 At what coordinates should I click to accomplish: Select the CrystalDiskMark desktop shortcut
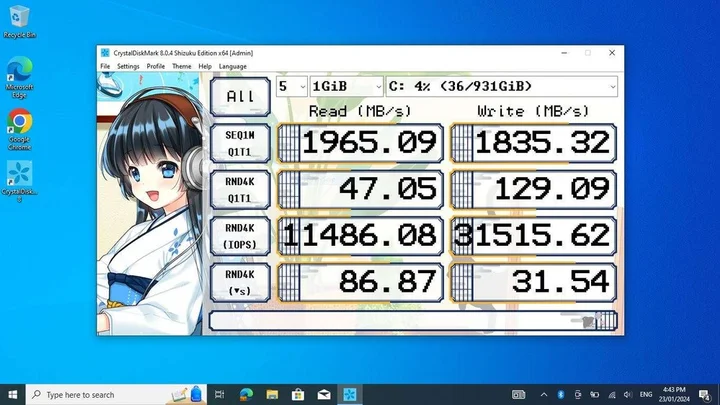[19, 181]
